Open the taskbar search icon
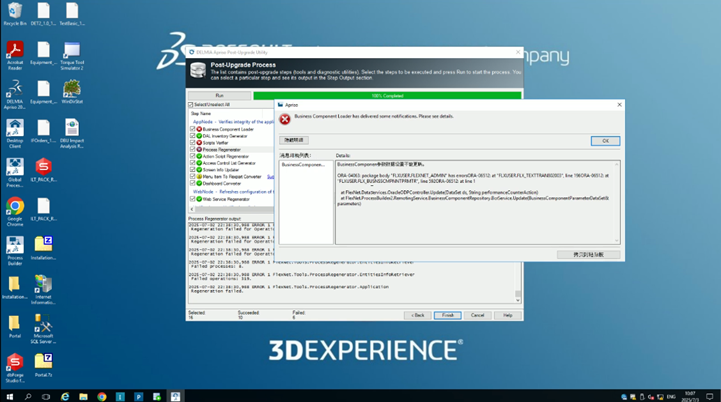 tap(28, 396)
